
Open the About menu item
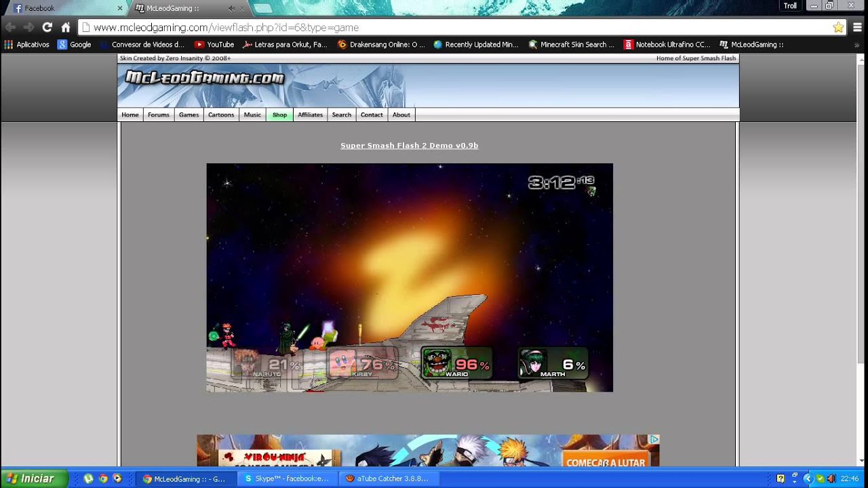401,115
